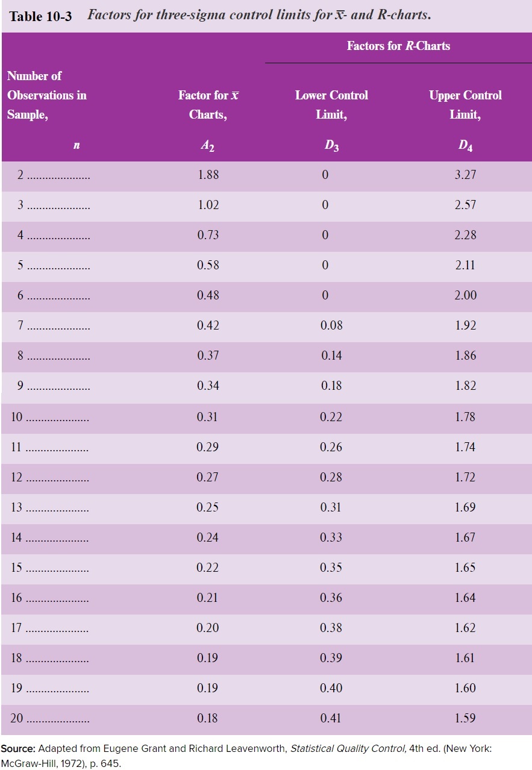
Task: Click the D3 value 0.41
Action: [331, 718]
